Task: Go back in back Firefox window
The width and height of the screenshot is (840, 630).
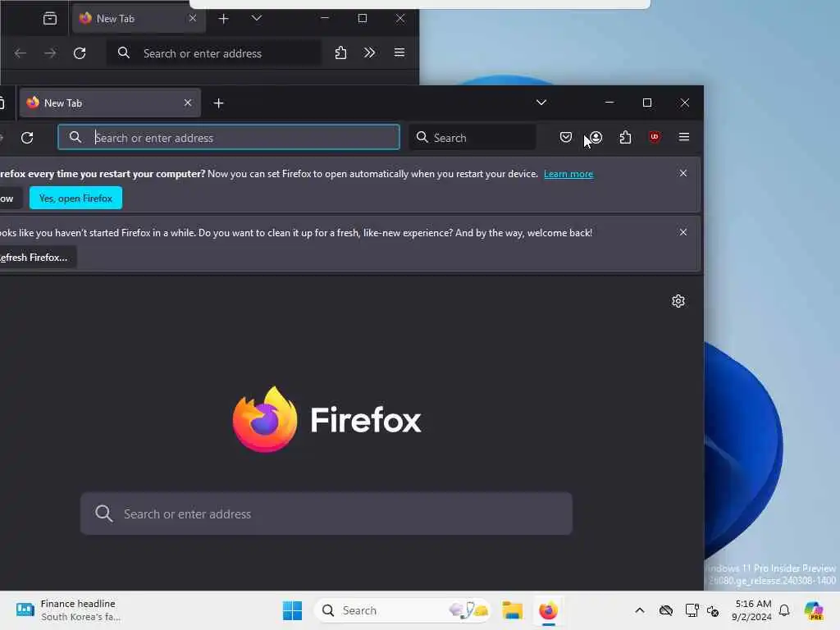Action: tap(21, 53)
